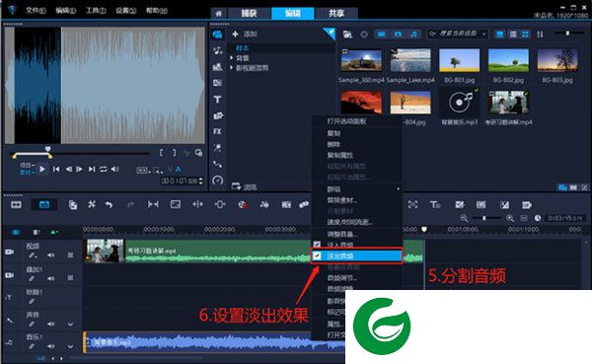Switch to Storyboard view icon

tap(16, 204)
